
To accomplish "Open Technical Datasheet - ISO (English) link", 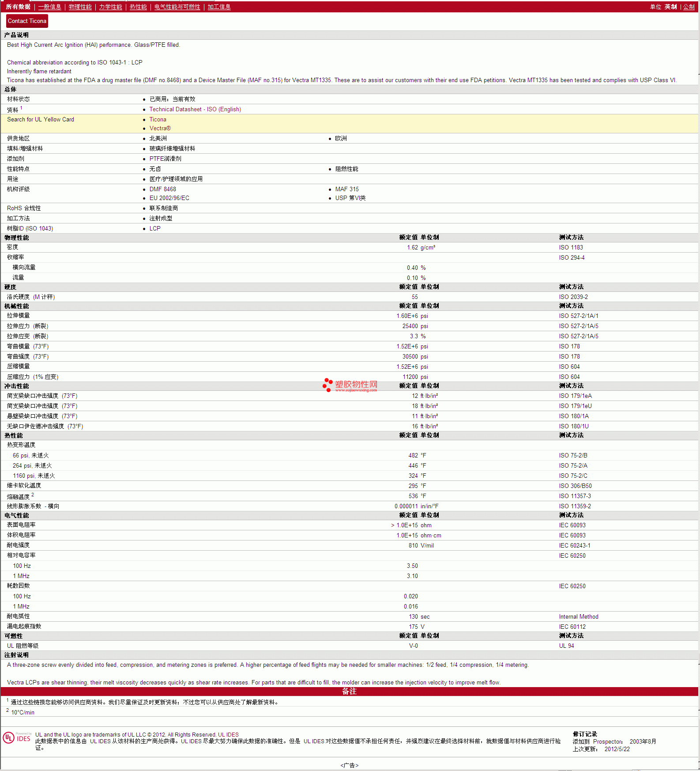I will pyautogui.click(x=195, y=109).
